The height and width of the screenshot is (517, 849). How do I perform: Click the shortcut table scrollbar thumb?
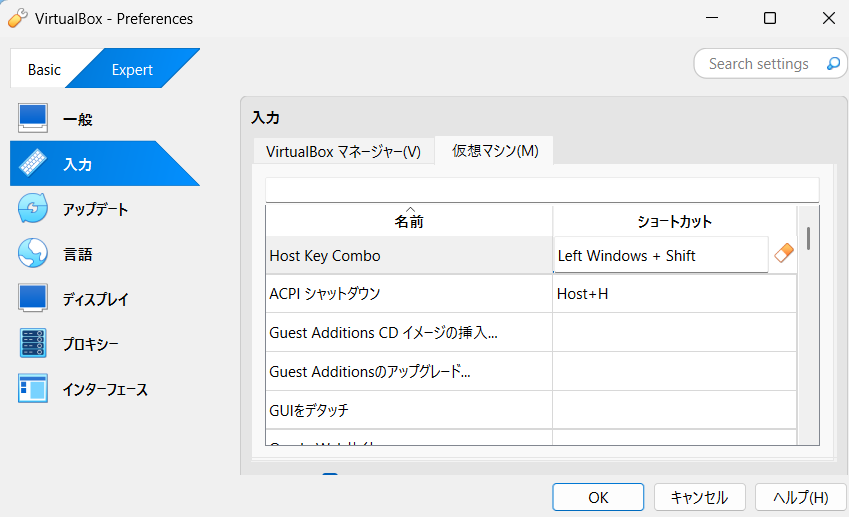808,238
